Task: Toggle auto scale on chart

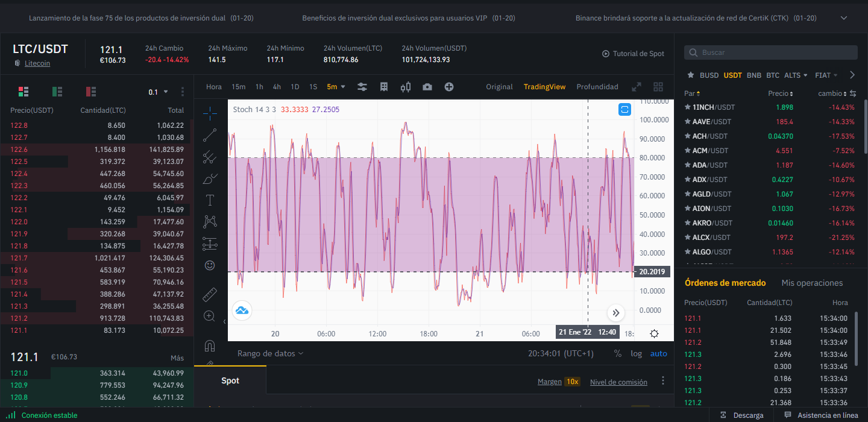Action: [x=658, y=354]
